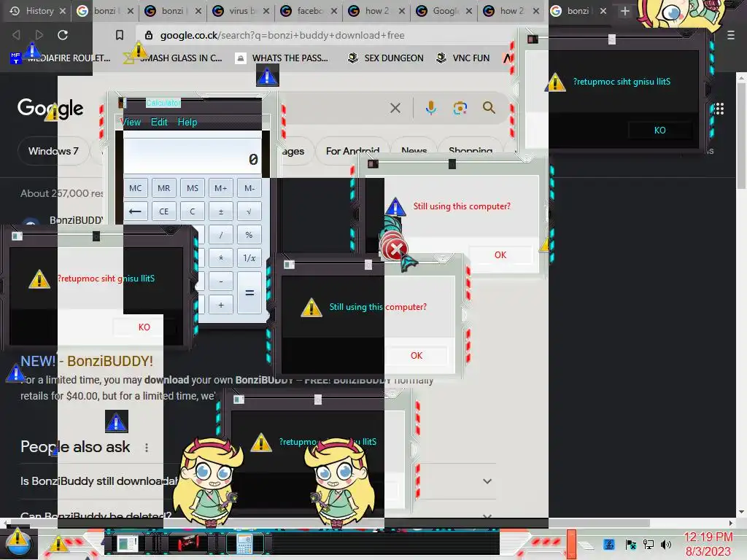Click the Start button on the taskbar
This screenshot has width=747, height=560.
tap(18, 543)
